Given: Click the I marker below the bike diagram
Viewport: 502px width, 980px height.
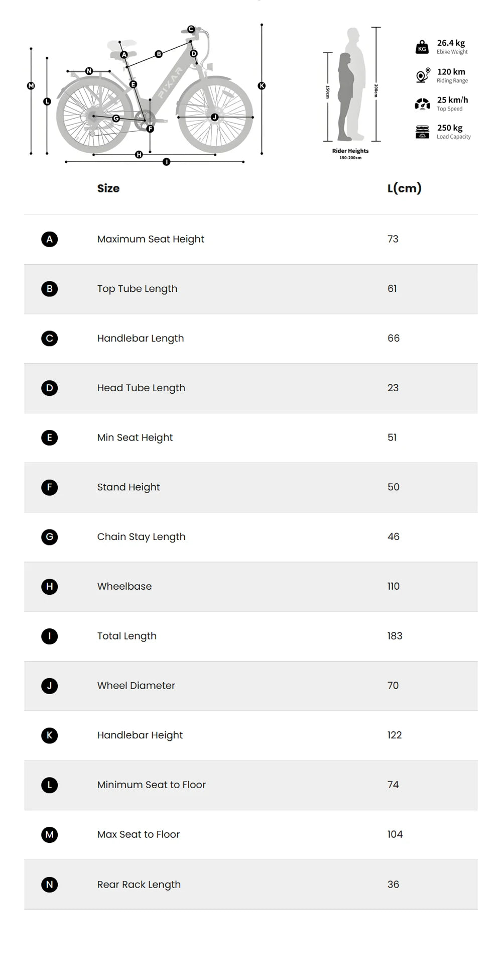Looking at the screenshot, I should (x=166, y=162).
